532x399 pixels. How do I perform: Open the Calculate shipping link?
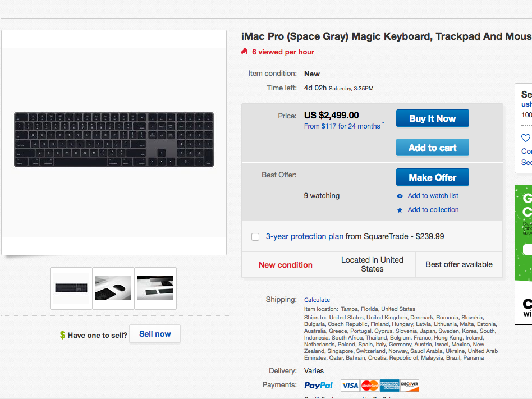(x=317, y=300)
